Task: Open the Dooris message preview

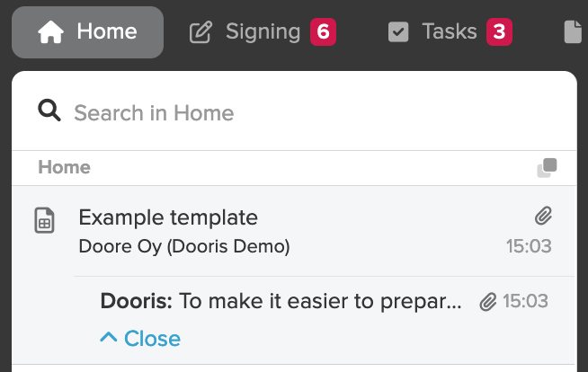Action: 281,301
